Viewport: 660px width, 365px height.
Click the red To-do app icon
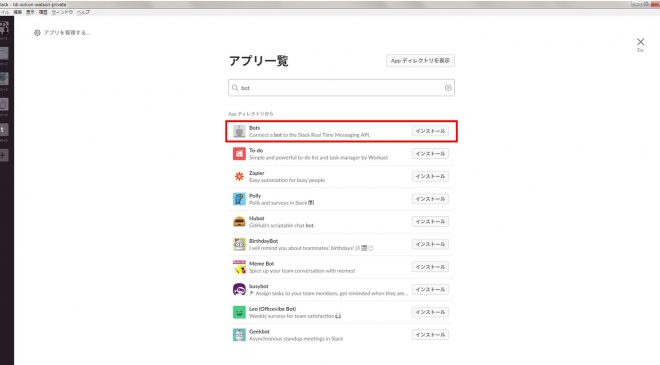[239, 154]
